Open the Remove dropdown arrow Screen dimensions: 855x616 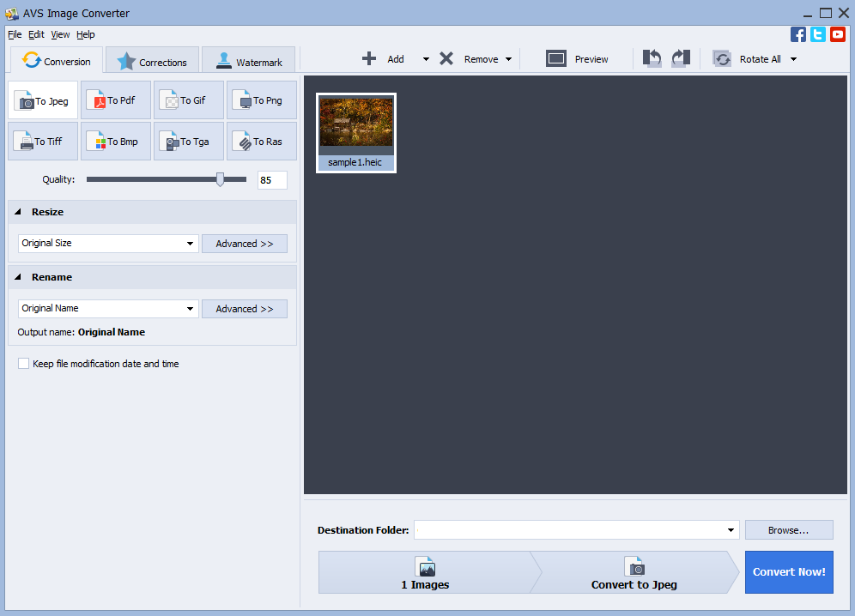coord(509,59)
